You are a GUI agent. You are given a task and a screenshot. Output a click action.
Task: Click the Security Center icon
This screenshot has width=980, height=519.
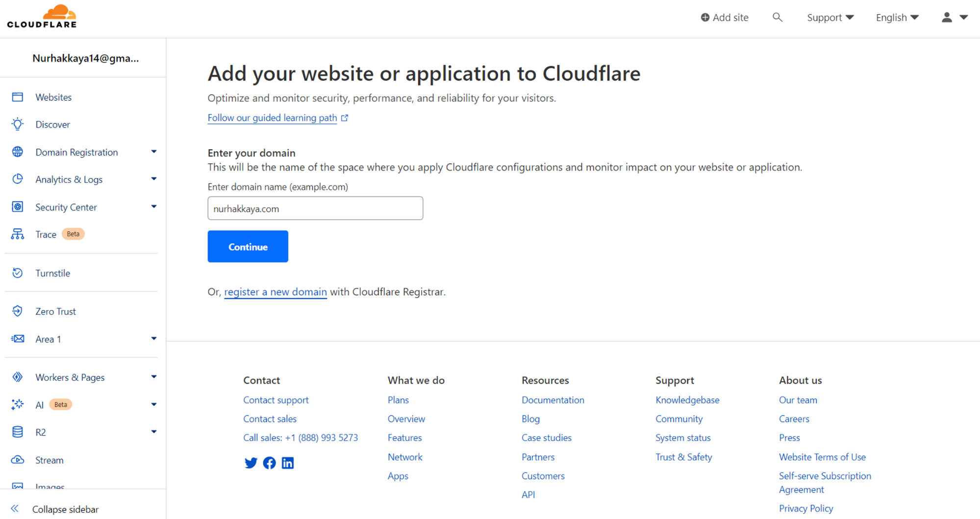[18, 207]
